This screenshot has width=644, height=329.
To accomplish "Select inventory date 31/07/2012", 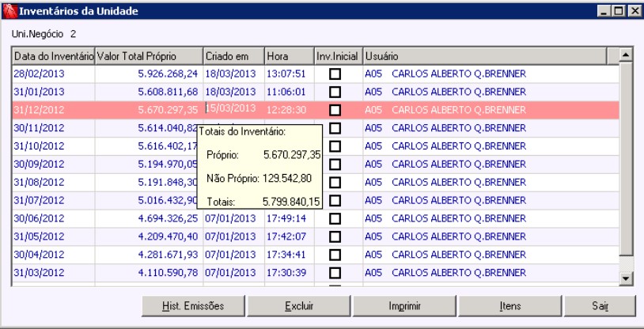I will [39, 200].
